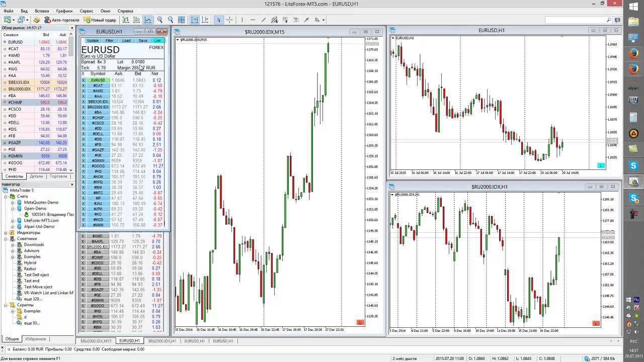Viewport: 644px width, 362px height.
Task: Click cyan L label on EURUSD chart
Action: [601, 165]
